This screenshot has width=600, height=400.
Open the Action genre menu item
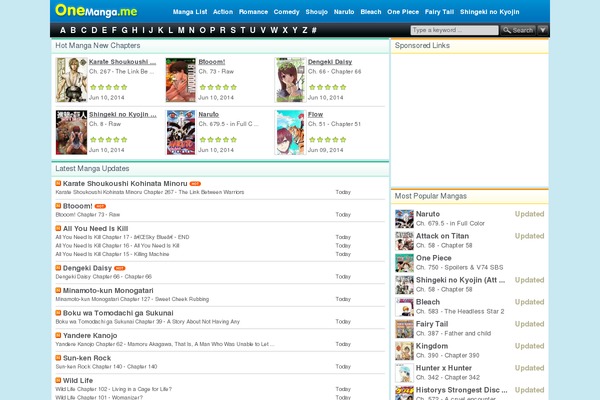click(223, 12)
